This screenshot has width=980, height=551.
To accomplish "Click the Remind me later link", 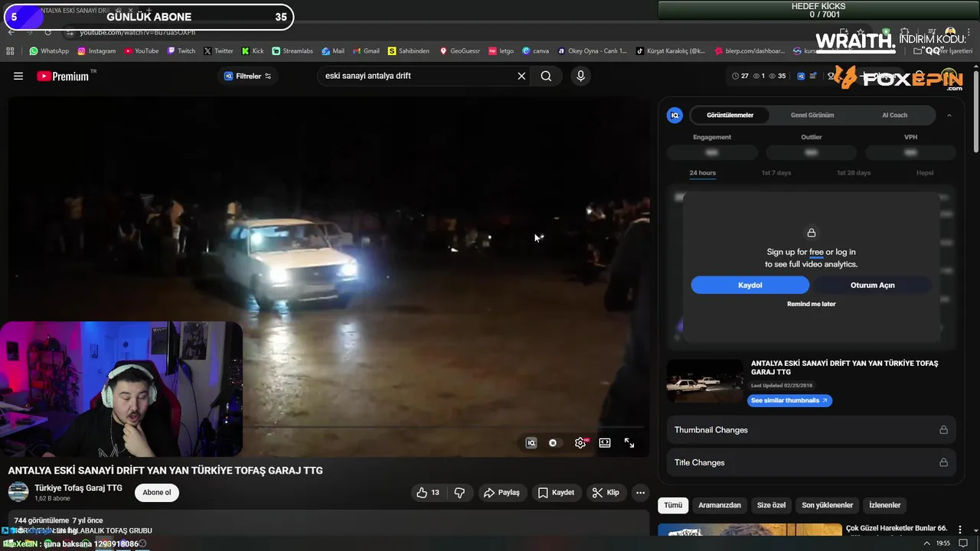I will coord(811,304).
